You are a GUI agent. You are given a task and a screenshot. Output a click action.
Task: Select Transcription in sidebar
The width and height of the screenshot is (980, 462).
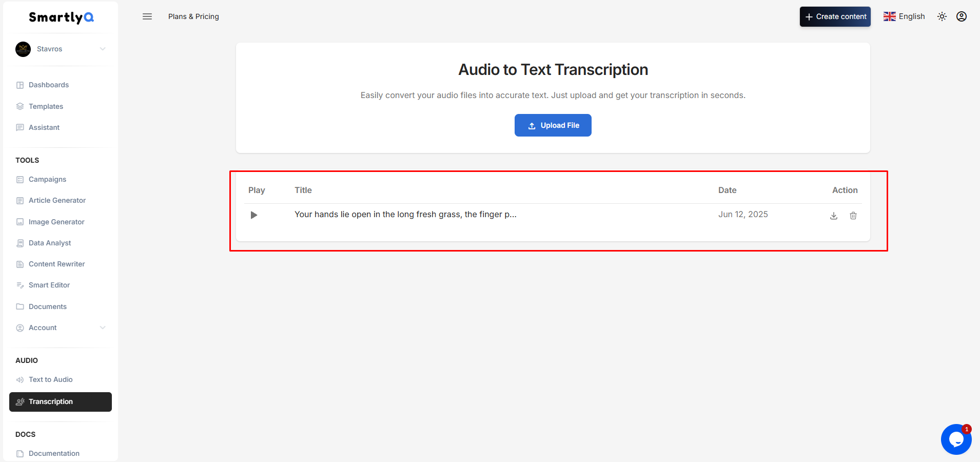pos(61,402)
